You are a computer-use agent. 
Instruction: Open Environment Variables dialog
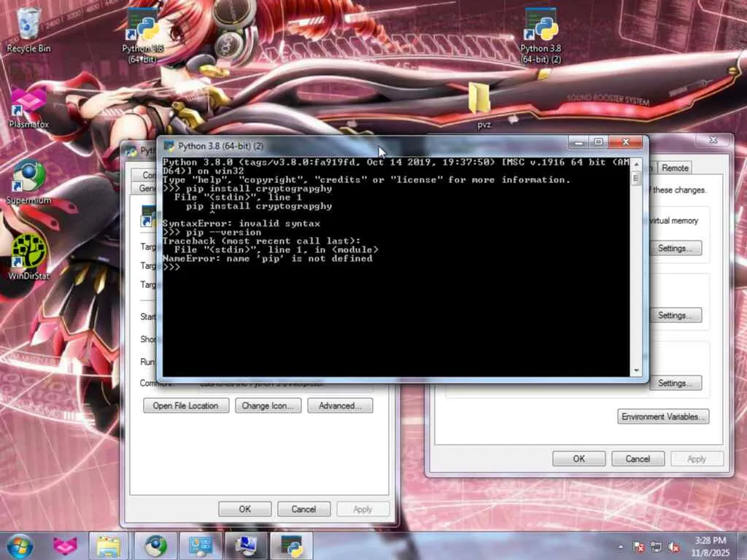[x=663, y=416]
